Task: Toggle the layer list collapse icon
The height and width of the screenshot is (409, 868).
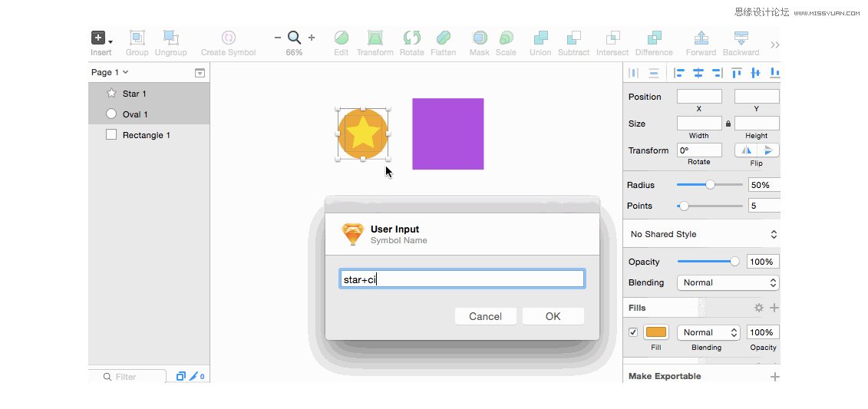Action: [x=200, y=73]
